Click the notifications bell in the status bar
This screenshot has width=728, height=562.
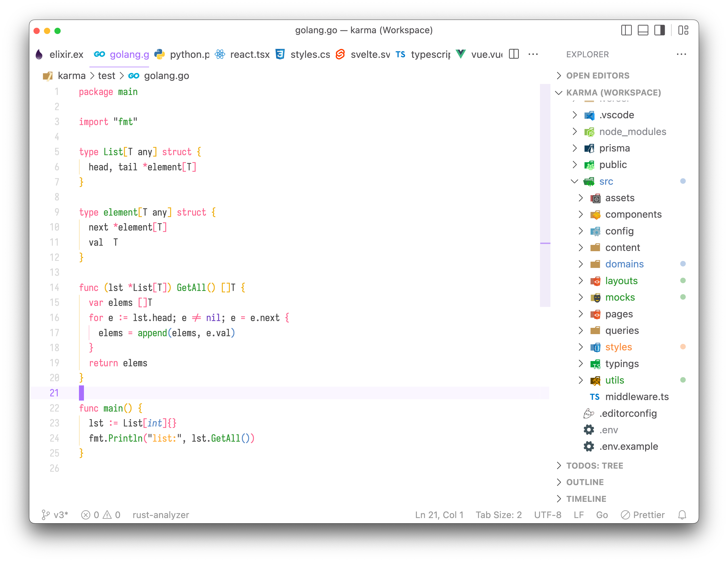tap(682, 515)
